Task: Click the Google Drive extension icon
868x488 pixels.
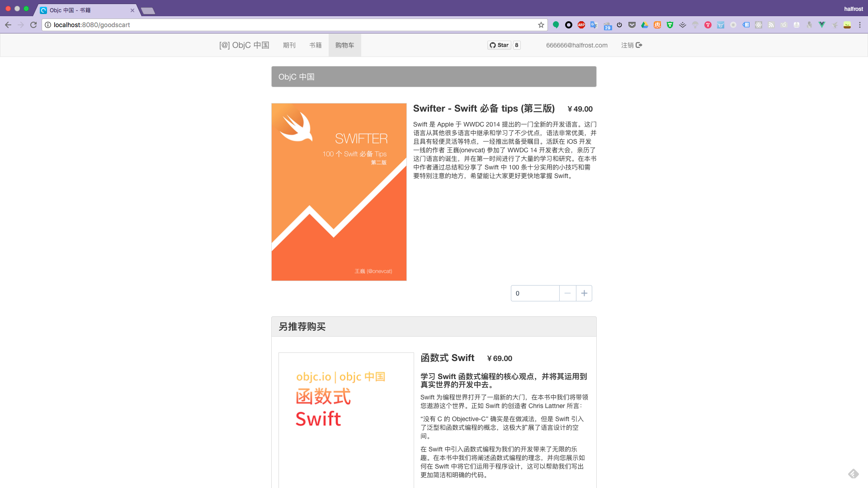Action: pos(645,25)
